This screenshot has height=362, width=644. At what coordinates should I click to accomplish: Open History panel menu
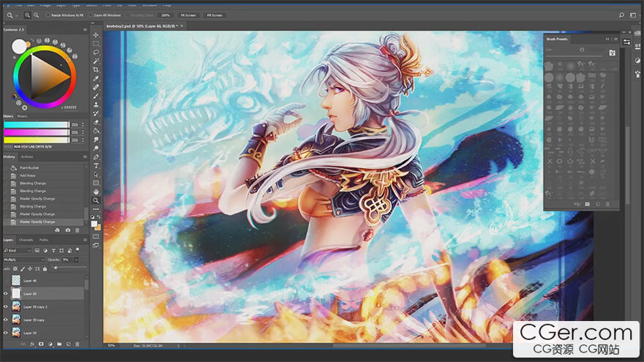(85, 157)
